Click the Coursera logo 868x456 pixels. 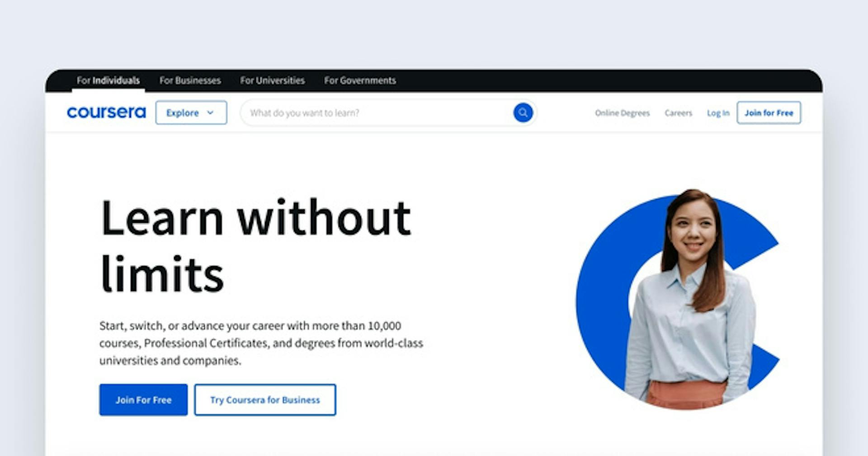[106, 112]
